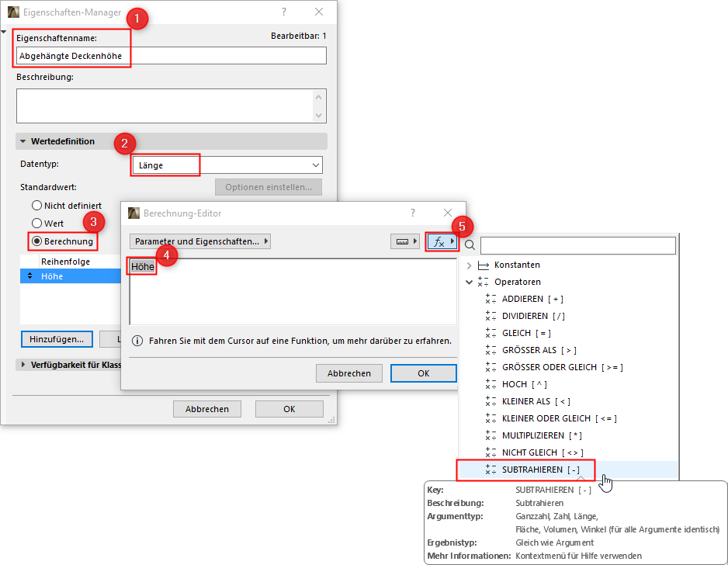The height and width of the screenshot is (565, 728).
Task: Open help in the Eigenschaften-Manager title bar
Action: click(284, 12)
